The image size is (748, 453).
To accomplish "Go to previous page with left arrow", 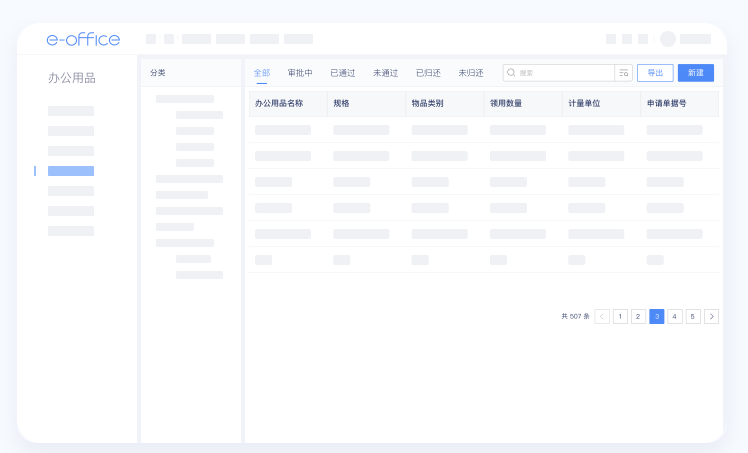I will coord(602,316).
